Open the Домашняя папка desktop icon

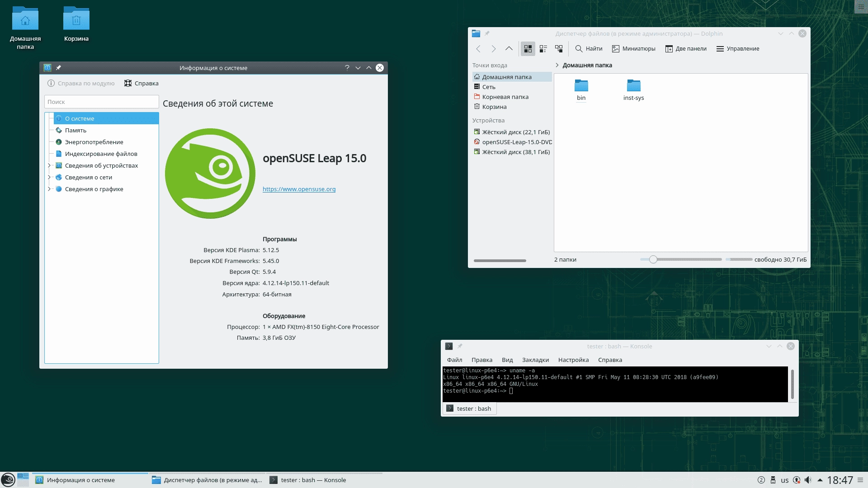25,28
